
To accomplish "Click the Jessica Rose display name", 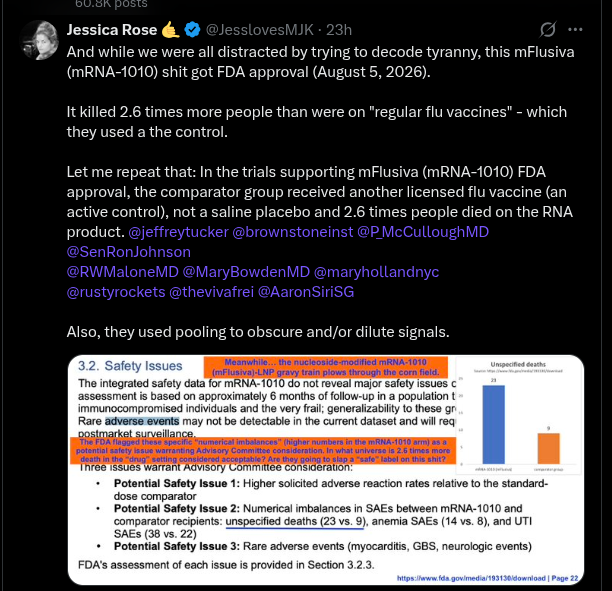I will point(112,30).
